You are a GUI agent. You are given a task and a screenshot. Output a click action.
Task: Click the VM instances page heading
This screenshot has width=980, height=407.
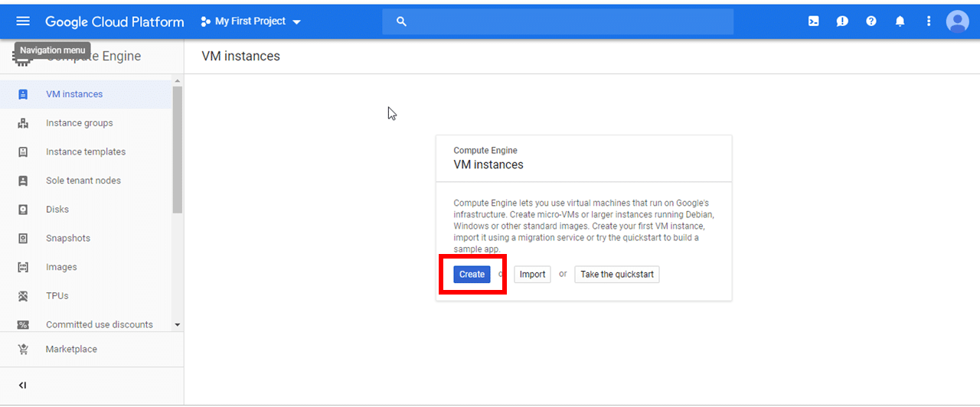[x=240, y=56]
